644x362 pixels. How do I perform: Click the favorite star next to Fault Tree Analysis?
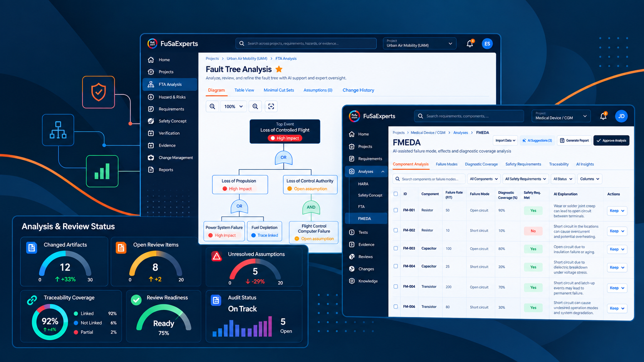(x=279, y=69)
